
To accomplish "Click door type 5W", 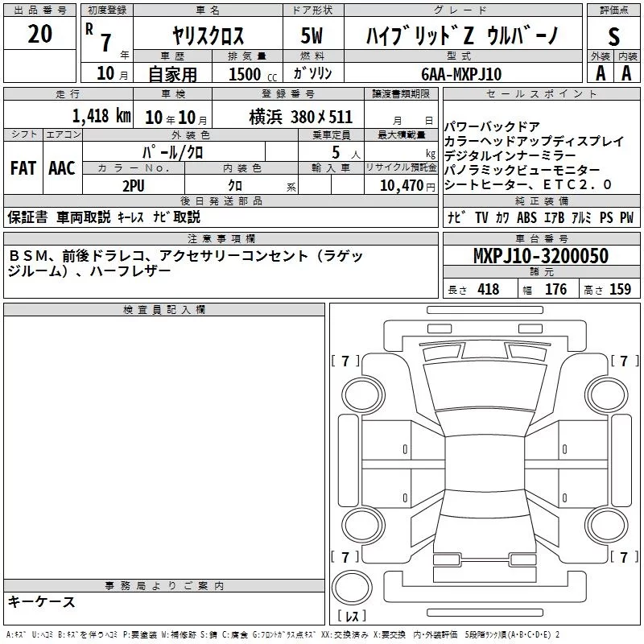I will pos(312,35).
